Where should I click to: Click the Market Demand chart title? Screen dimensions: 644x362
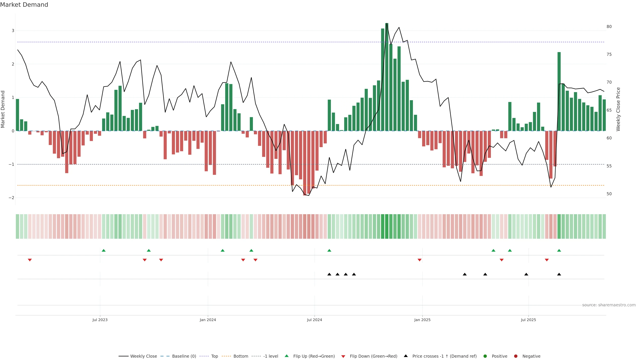(24, 5)
